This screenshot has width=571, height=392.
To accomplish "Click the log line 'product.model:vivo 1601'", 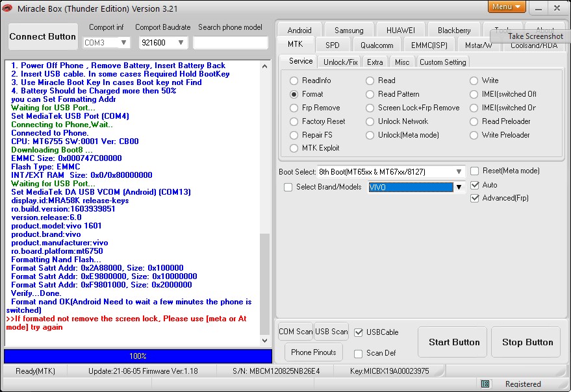I will 57,226.
